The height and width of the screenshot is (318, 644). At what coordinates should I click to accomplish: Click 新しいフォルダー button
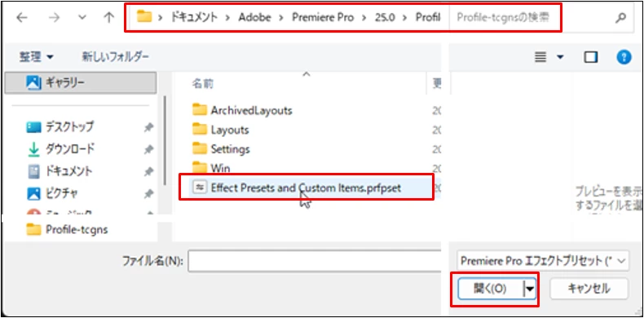coord(116,56)
